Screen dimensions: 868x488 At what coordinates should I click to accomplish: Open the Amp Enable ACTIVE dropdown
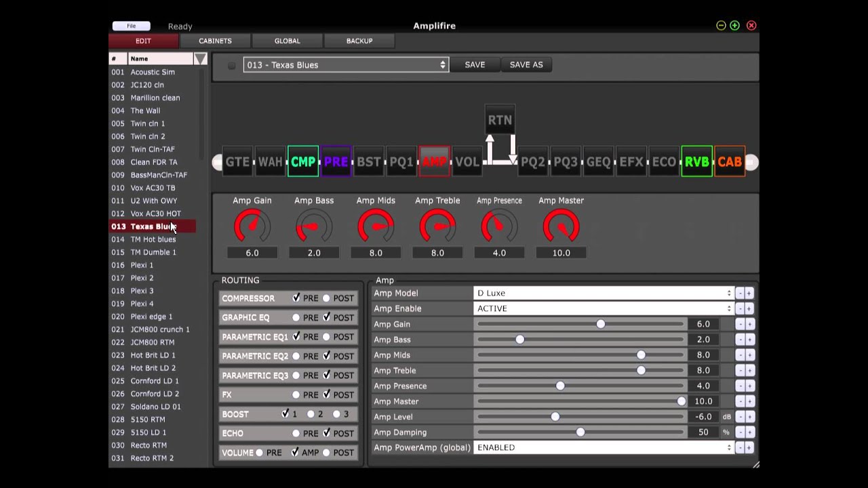pos(604,308)
